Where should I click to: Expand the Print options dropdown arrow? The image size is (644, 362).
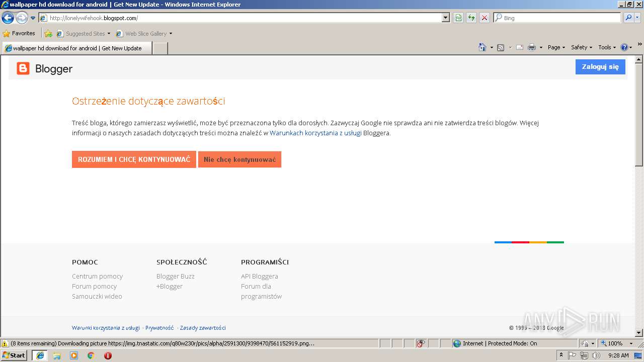point(541,47)
